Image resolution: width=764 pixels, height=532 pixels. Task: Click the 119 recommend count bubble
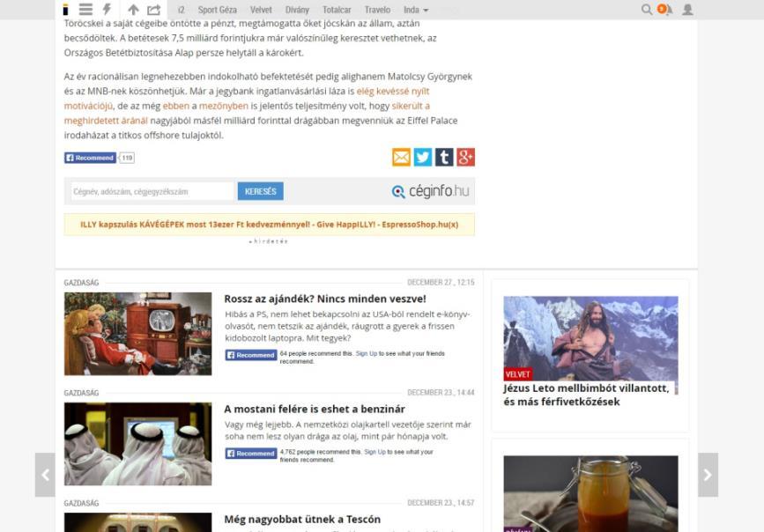tap(127, 158)
